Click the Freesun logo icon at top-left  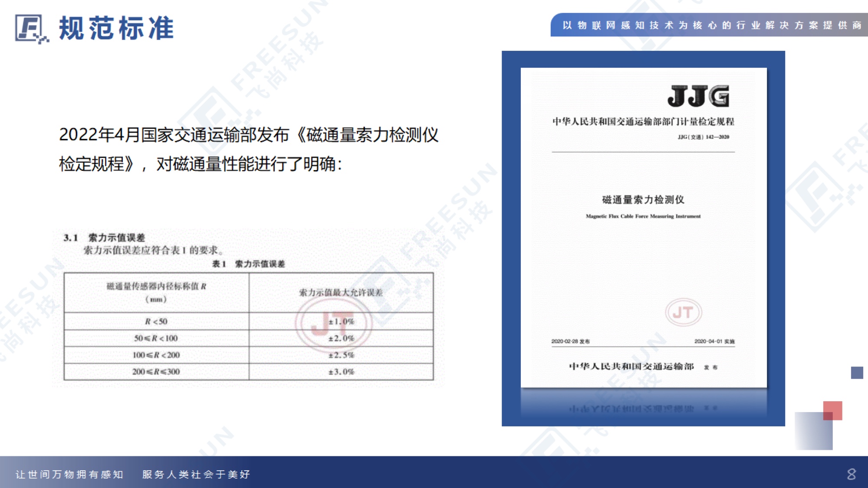coord(30,29)
